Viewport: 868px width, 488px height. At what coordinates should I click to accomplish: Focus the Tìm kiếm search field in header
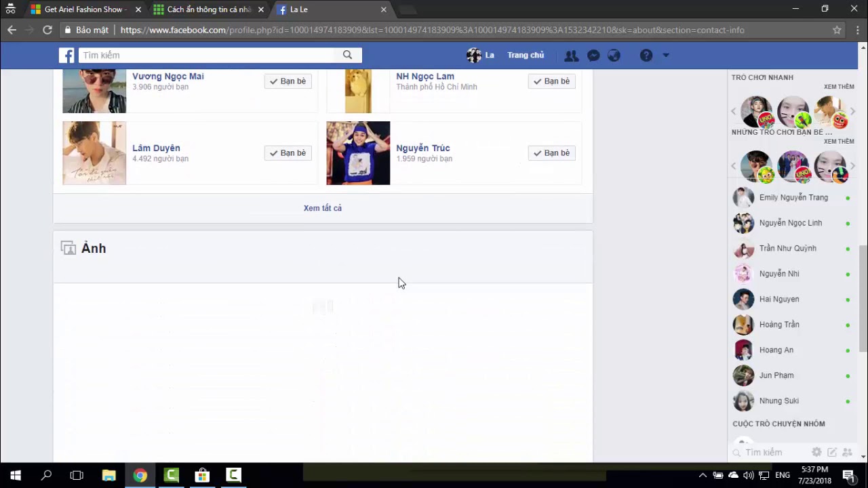206,55
